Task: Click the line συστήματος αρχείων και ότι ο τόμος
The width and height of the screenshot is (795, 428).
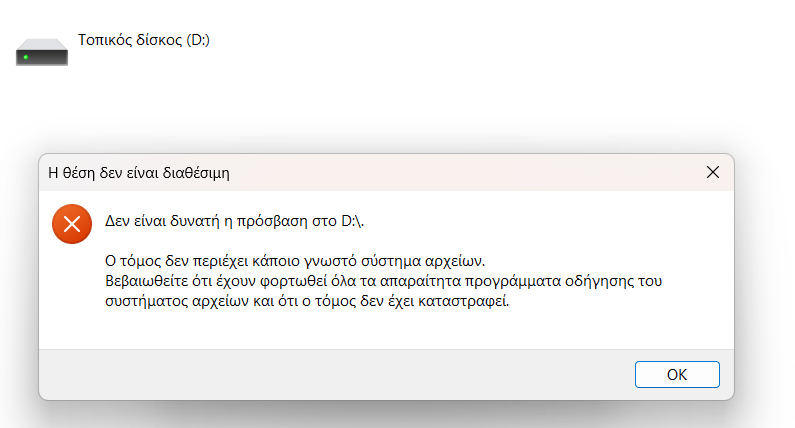Action: click(307, 301)
